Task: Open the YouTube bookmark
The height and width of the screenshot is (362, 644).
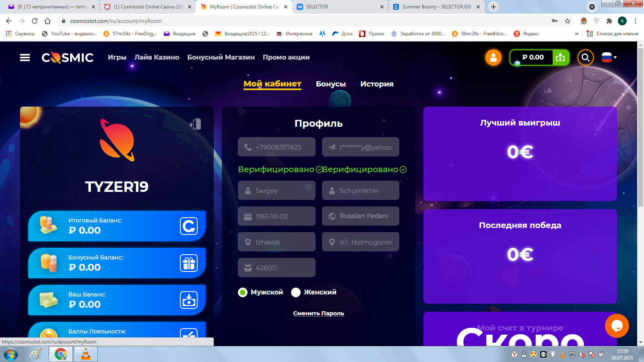Action: [x=69, y=34]
